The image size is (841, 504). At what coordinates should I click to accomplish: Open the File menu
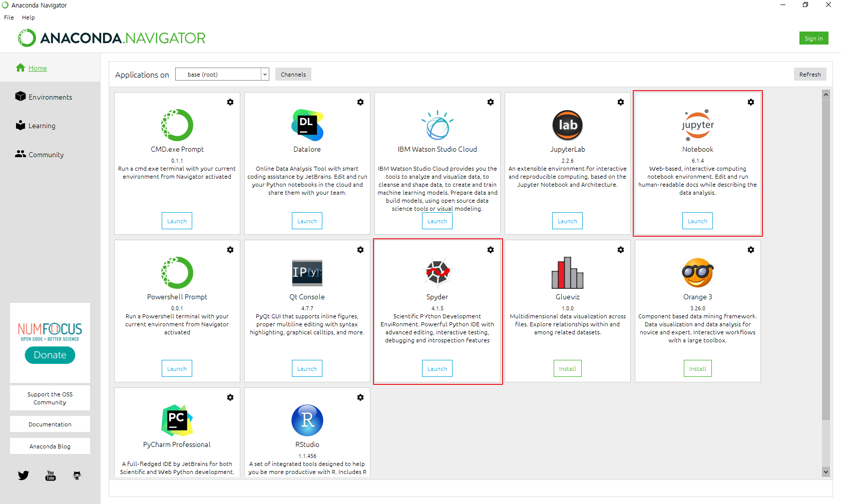(x=9, y=18)
